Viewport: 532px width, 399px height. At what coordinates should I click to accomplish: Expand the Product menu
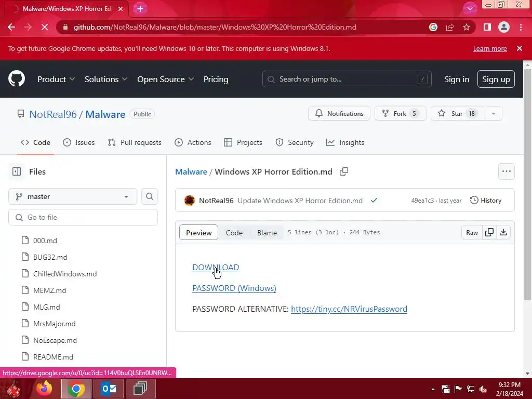[x=56, y=79]
